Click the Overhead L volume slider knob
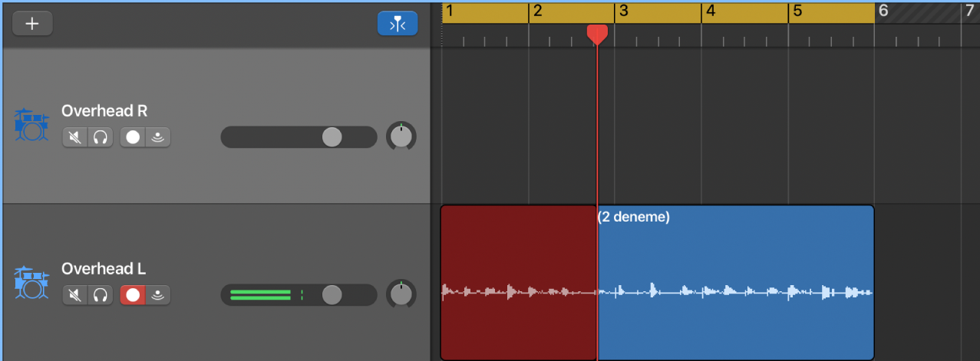The image size is (980, 361). point(332,294)
